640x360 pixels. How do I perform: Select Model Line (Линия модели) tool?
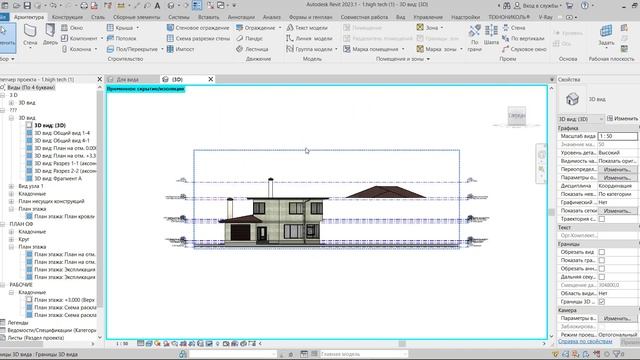(x=309, y=38)
